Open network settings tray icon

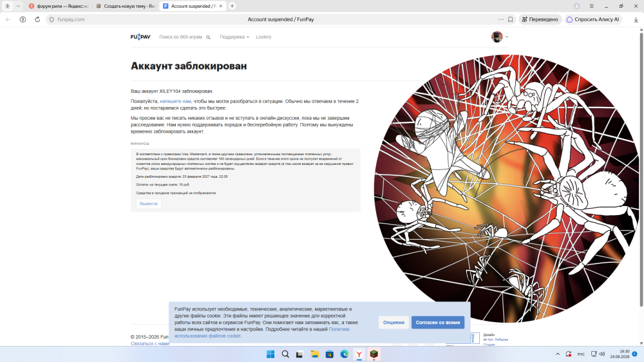(x=594, y=354)
